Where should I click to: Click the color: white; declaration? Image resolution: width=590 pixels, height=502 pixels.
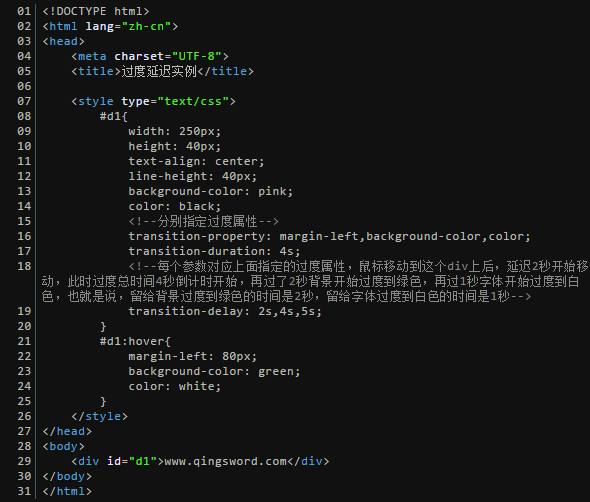(175, 386)
